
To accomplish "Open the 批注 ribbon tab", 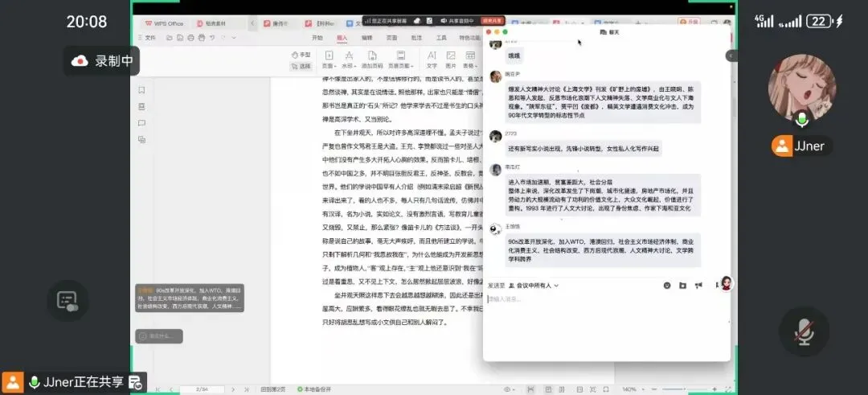I will coord(416,38).
